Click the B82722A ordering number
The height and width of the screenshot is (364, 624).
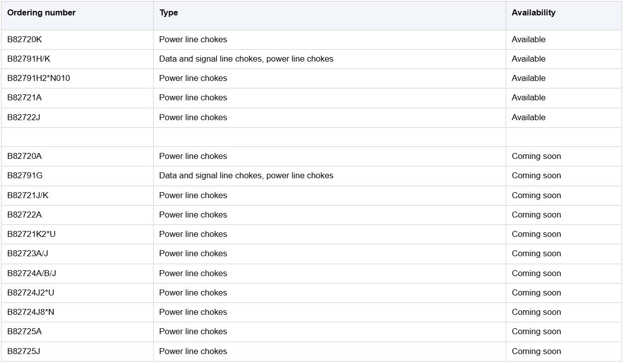24,215
